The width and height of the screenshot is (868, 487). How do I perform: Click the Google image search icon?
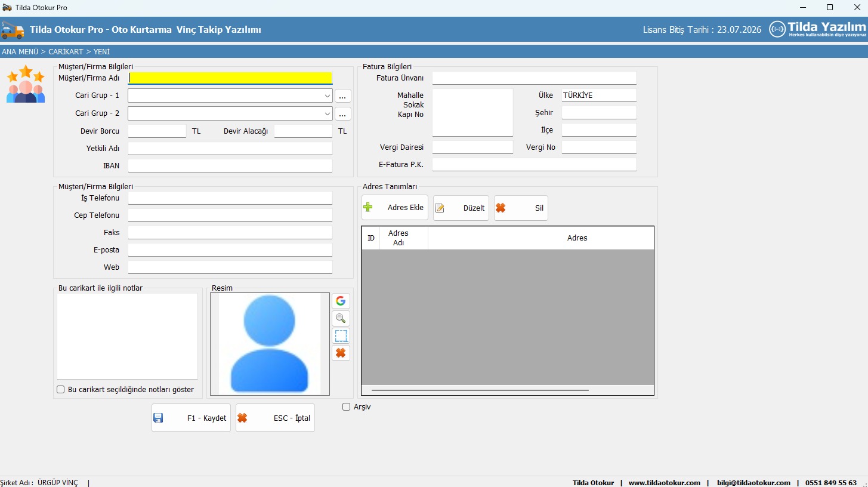(341, 301)
